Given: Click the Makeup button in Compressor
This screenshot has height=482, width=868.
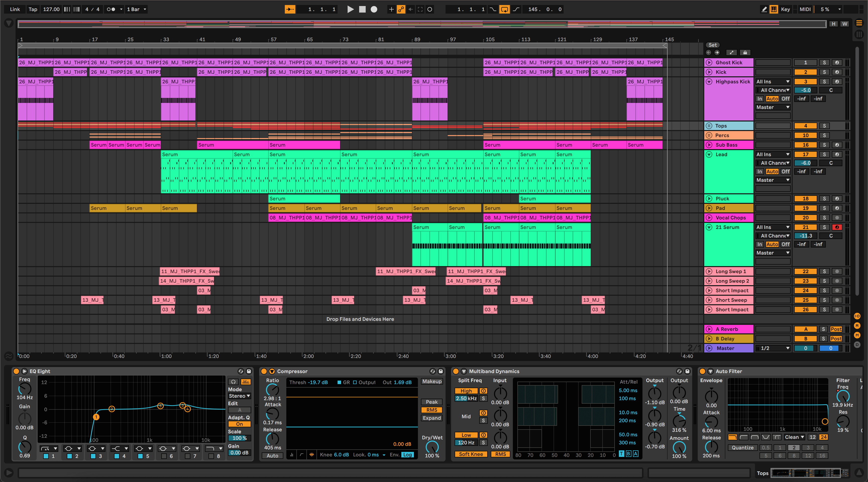Looking at the screenshot, I should tap(432, 381).
